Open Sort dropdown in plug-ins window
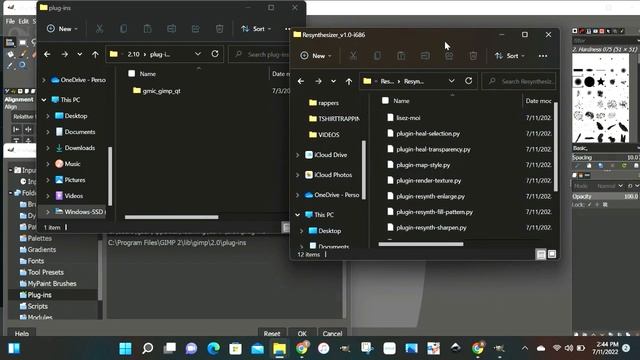Screen dimensions: 640x360 pyautogui.click(x=256, y=29)
